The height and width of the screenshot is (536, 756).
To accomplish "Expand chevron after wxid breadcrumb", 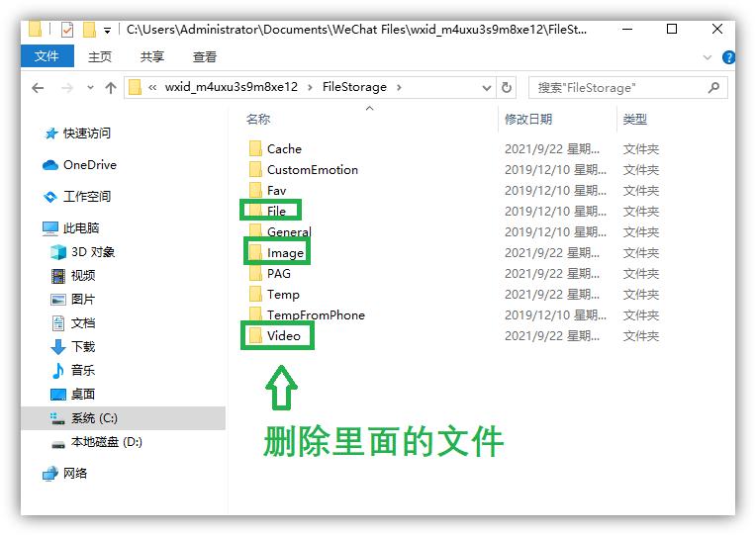I will click(310, 88).
